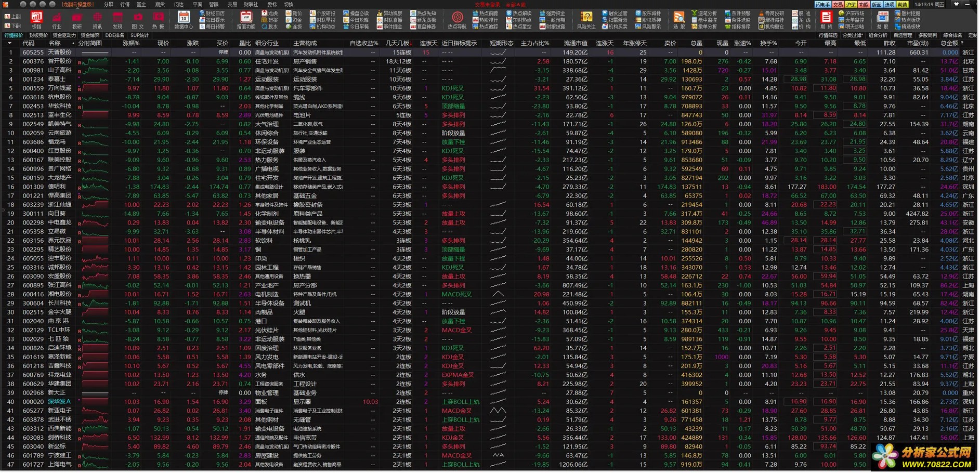
Task: Open 每日提示 daily tips
Action: pos(212,20)
